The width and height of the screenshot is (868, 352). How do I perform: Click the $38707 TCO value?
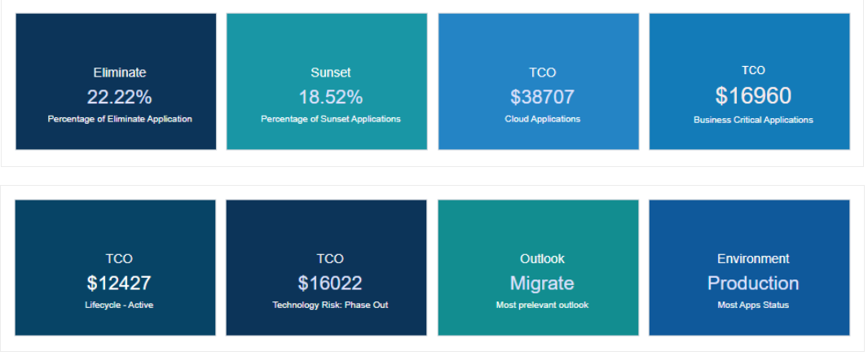coord(543,98)
